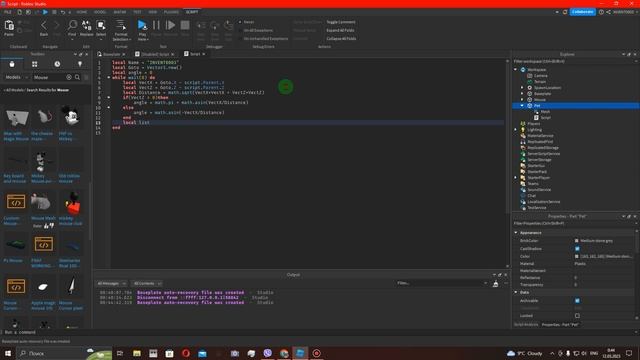Viewport: 640px width, 360px height.
Task: Collapse the Data properties section
Action: coord(516,293)
